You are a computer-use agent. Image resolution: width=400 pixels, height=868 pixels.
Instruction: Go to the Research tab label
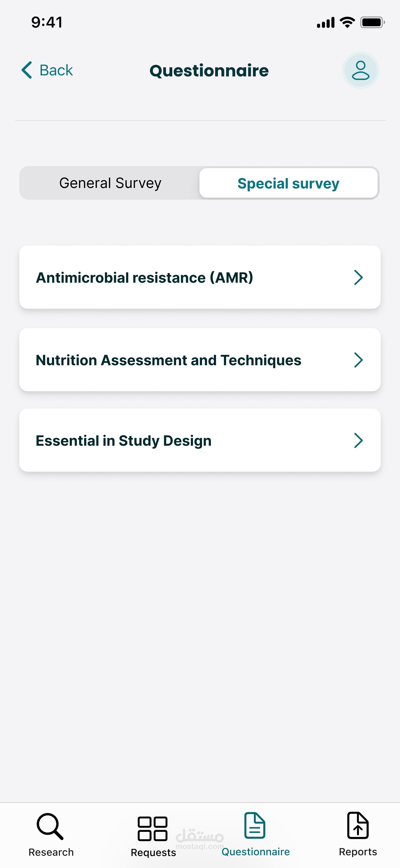pos(51,852)
